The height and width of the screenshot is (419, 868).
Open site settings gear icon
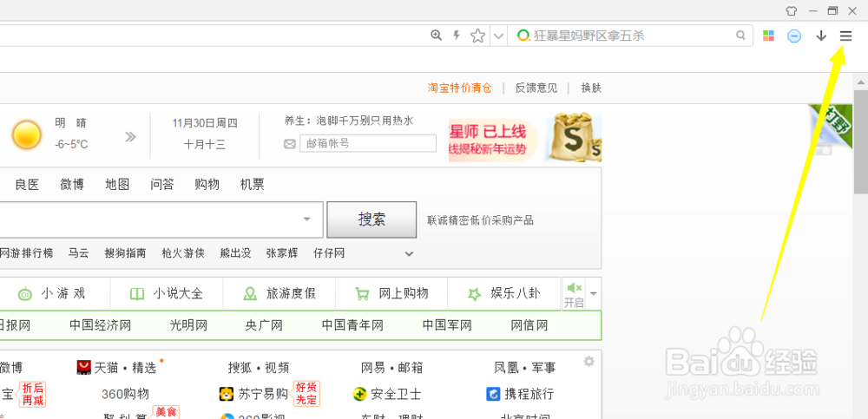pyautogui.click(x=589, y=362)
